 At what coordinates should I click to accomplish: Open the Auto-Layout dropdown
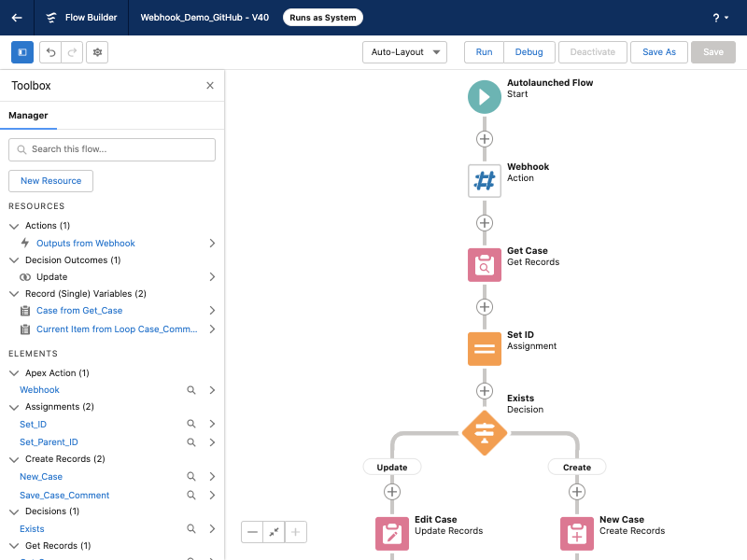point(404,52)
